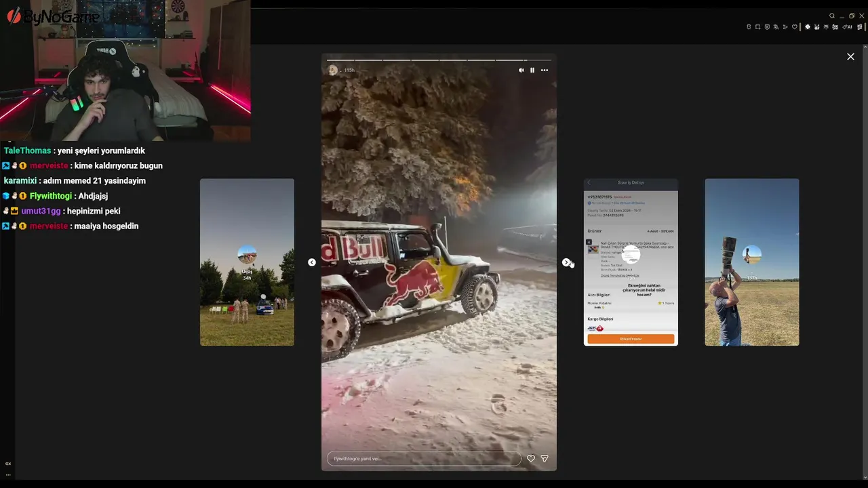Click merveiste's message 'kime kaldırıyoruz bugun'
Viewport: 868px width, 488px height.
[119, 166]
